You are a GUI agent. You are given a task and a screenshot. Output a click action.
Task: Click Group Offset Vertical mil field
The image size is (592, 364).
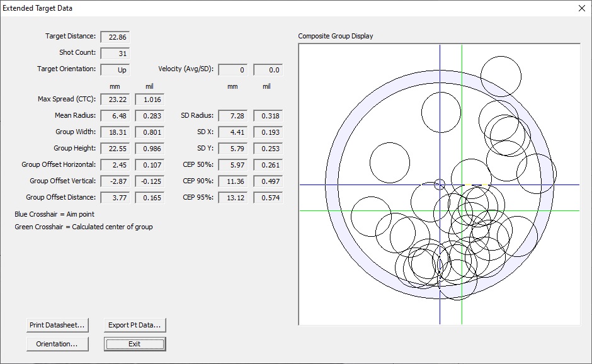(x=149, y=181)
